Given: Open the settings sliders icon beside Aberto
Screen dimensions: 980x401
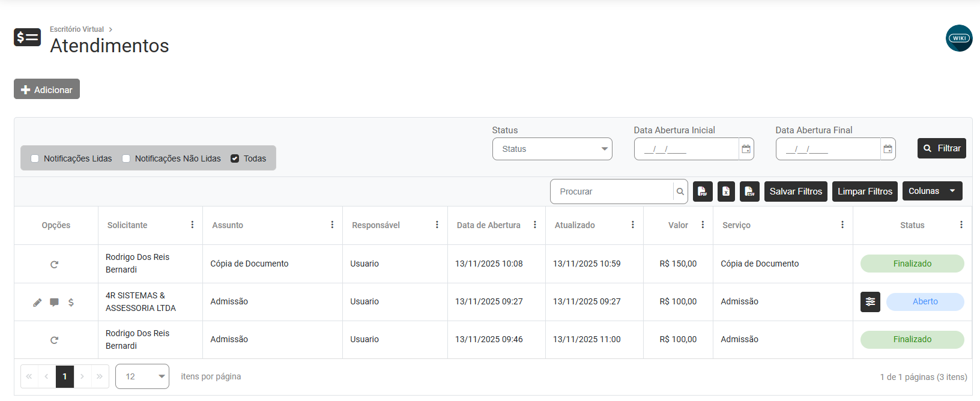Looking at the screenshot, I should (870, 302).
